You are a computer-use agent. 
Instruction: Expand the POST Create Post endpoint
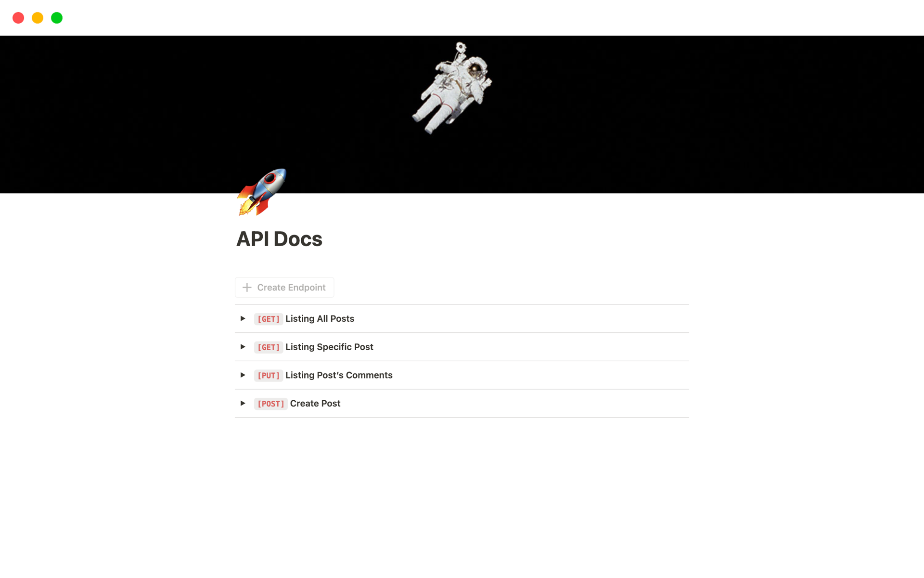click(243, 403)
